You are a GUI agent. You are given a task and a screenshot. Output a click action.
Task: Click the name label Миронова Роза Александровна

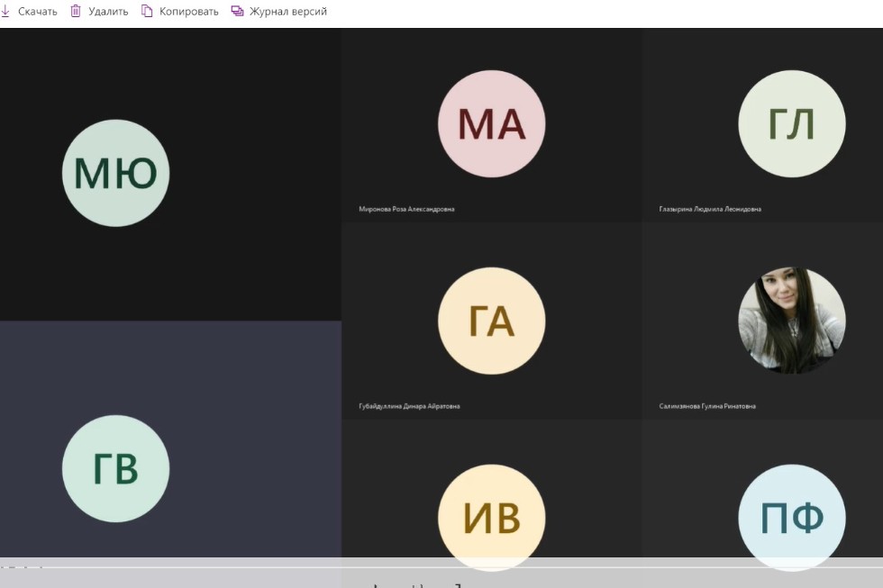point(406,209)
